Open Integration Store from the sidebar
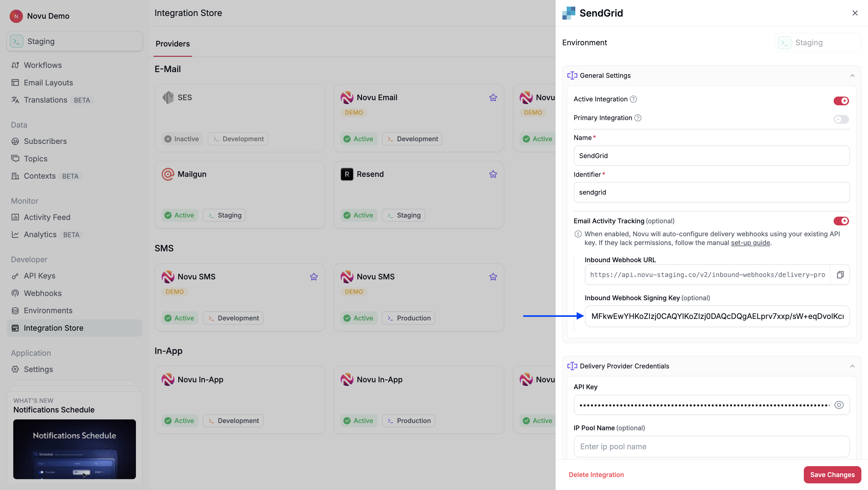This screenshot has width=868, height=490. (53, 328)
